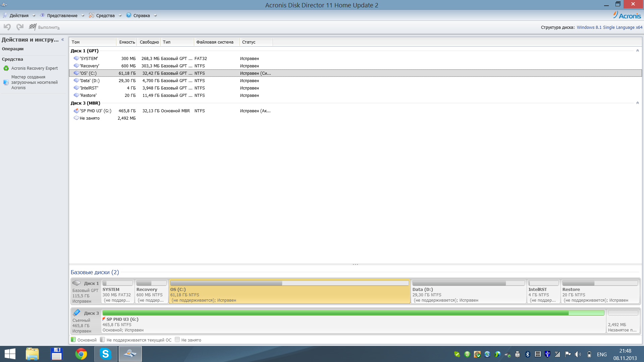Image resolution: width=644 pixels, height=362 pixels.
Task: Click the Основной green legend swatch
Action: (x=73, y=340)
